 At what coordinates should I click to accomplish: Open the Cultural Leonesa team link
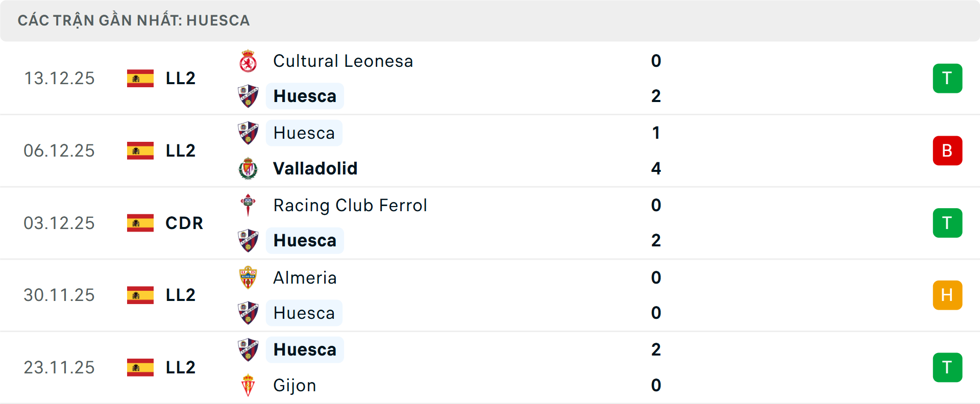[343, 61]
